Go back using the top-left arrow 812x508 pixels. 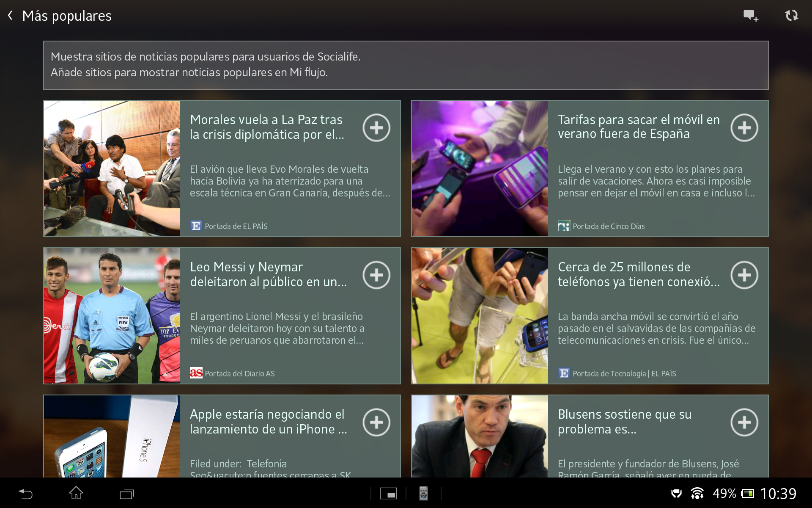(x=11, y=16)
